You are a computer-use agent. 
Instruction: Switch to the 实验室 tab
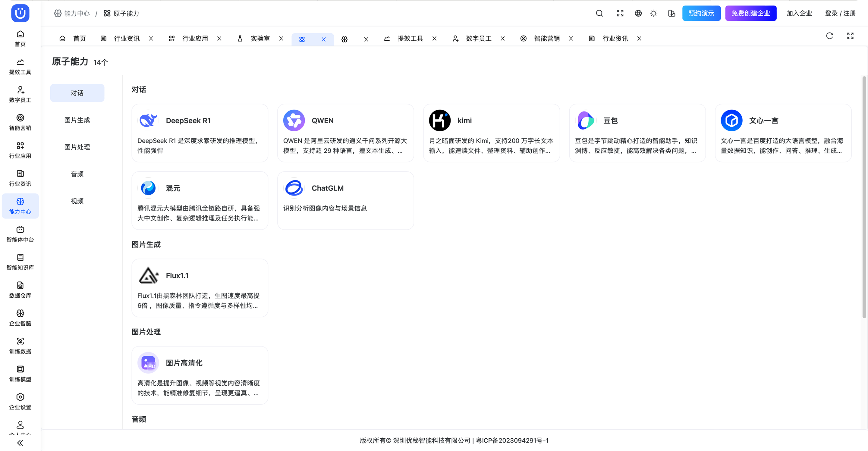click(x=260, y=39)
